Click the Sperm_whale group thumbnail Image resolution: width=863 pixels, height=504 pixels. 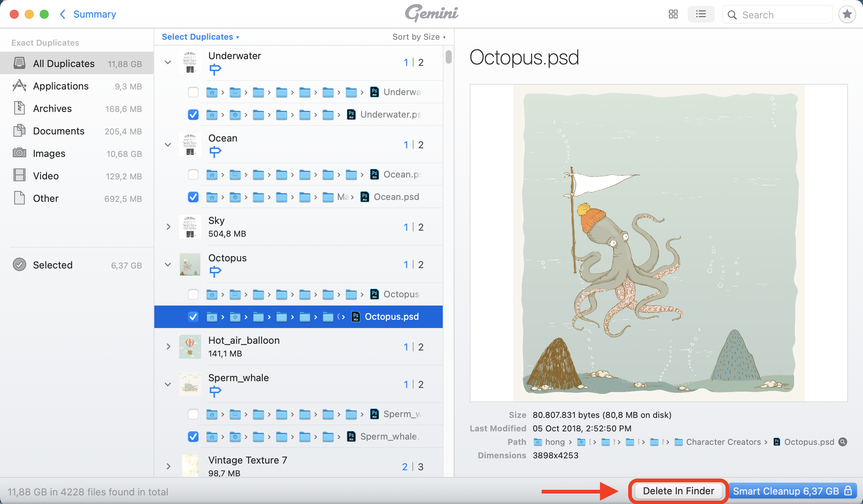click(x=190, y=384)
